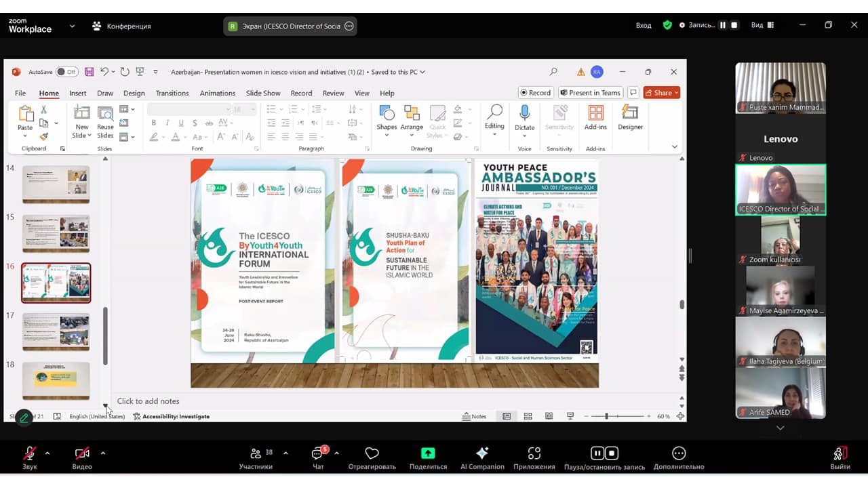
Task: Click Вход button in Zoom top bar
Action: click(x=644, y=25)
